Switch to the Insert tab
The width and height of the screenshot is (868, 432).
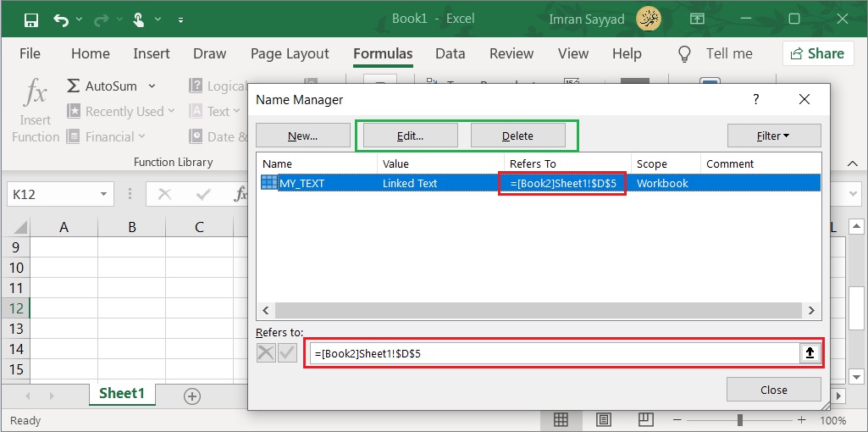pyautogui.click(x=151, y=53)
